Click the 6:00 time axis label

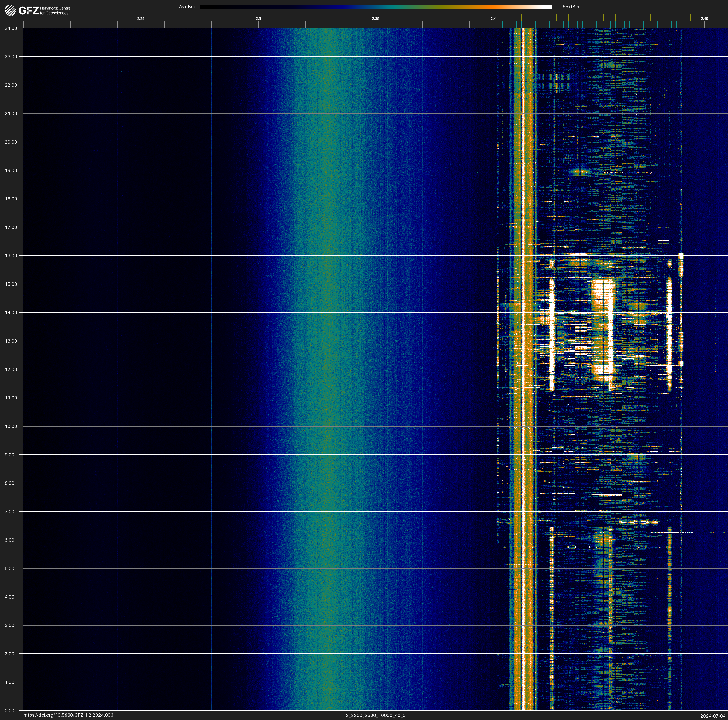pyautogui.click(x=9, y=540)
